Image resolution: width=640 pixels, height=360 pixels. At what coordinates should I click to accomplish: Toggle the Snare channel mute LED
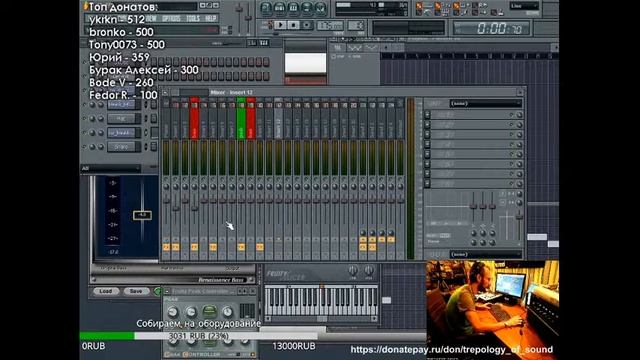click(85, 147)
